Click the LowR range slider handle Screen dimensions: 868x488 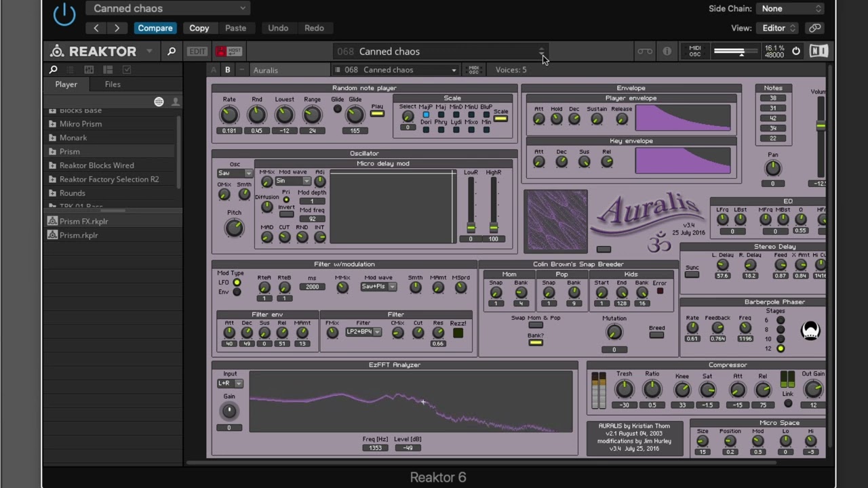click(x=471, y=227)
